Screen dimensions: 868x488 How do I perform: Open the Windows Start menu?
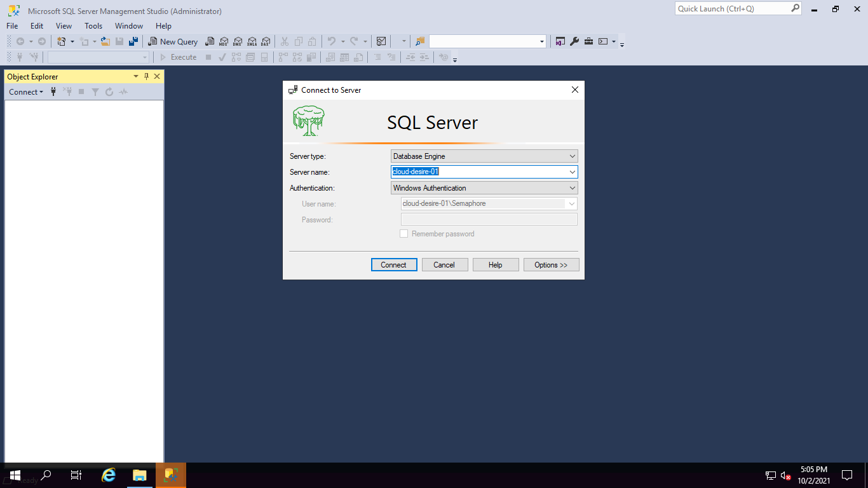[x=15, y=475]
